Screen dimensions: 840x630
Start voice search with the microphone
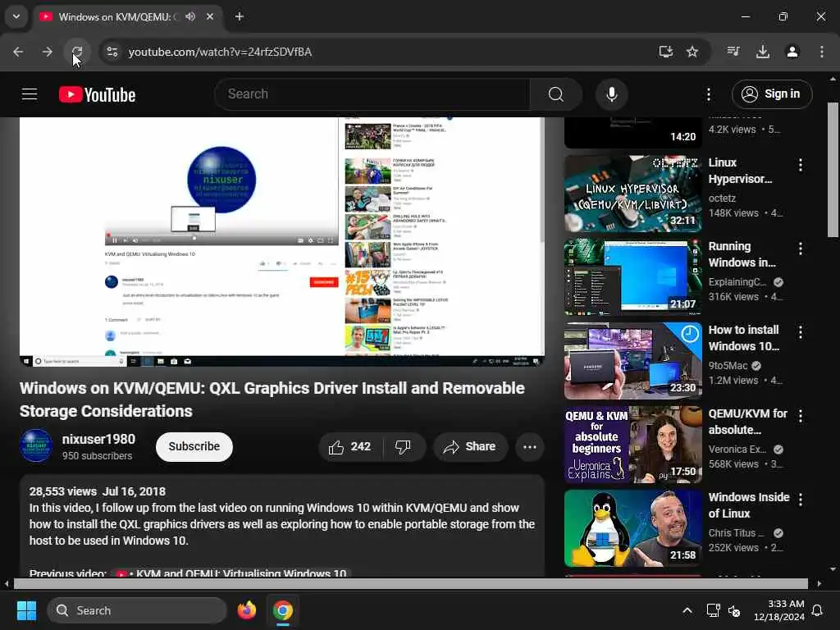pyautogui.click(x=611, y=94)
